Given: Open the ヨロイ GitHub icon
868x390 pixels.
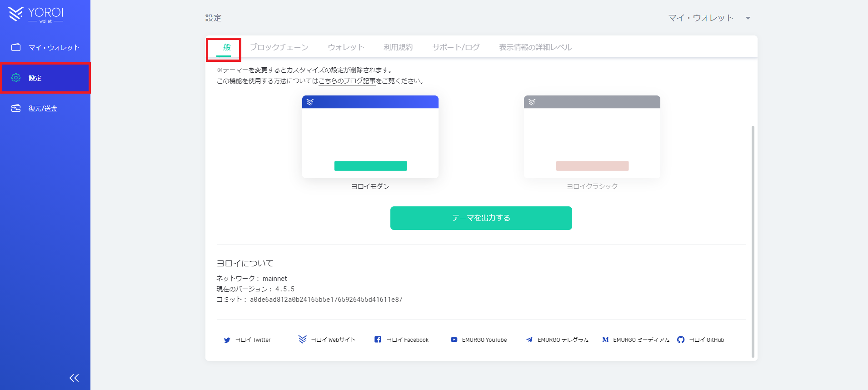Looking at the screenshot, I should coord(680,340).
